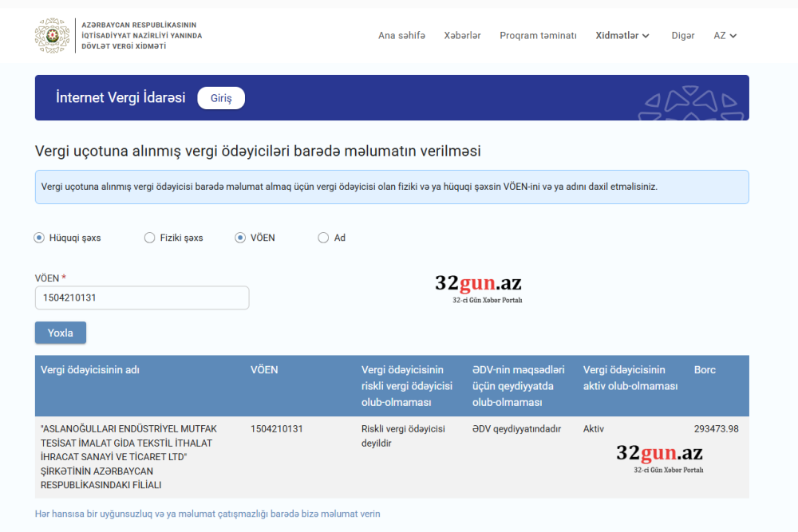Click the Borc column header
Image resolution: width=798 pixels, height=532 pixels.
705,370
